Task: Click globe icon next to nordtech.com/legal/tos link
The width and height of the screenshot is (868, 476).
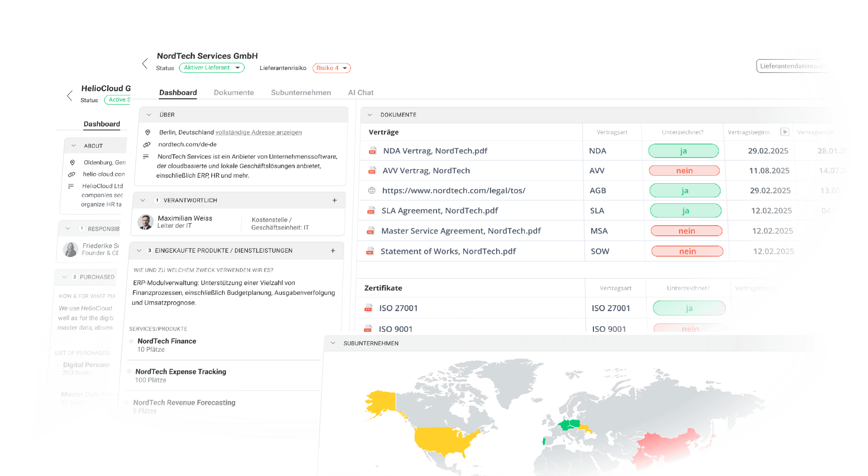Action: 372,190
